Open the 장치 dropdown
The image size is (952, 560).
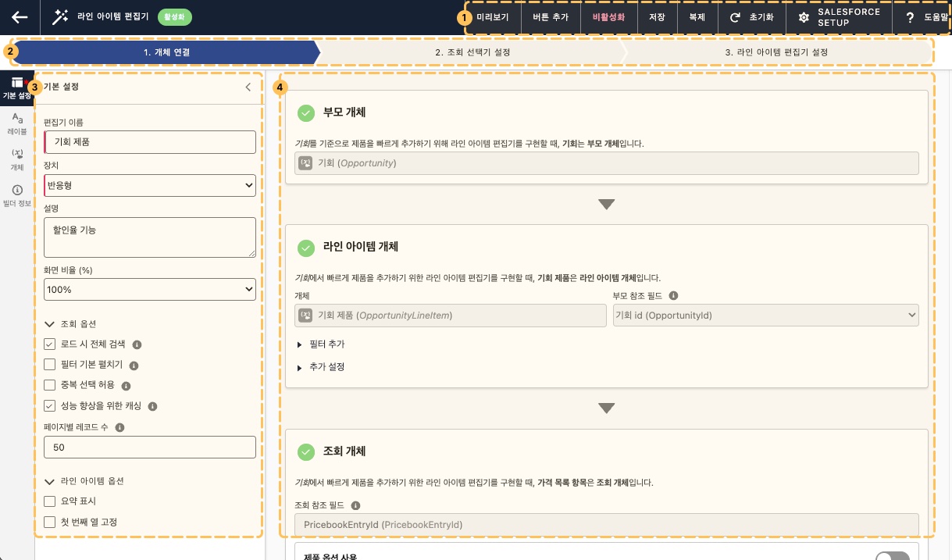coord(150,185)
